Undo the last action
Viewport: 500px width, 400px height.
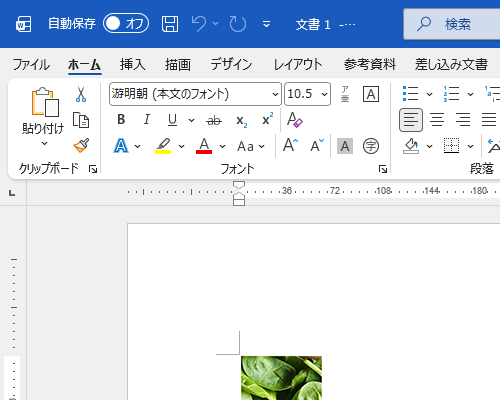pos(199,24)
